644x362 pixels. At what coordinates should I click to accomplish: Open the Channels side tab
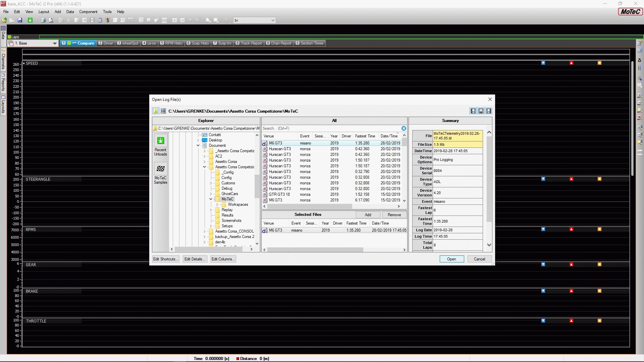coord(3,60)
